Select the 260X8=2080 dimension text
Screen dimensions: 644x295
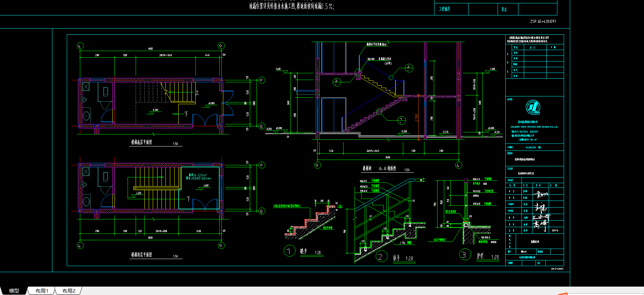click(161, 231)
